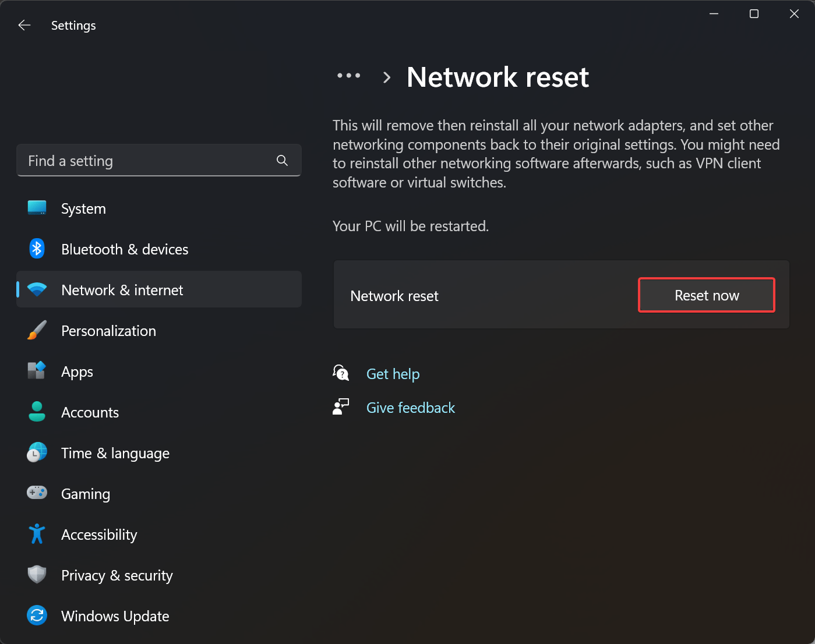Open the Accessibility figure icon
Screen dimensions: 815x644
coord(37,533)
